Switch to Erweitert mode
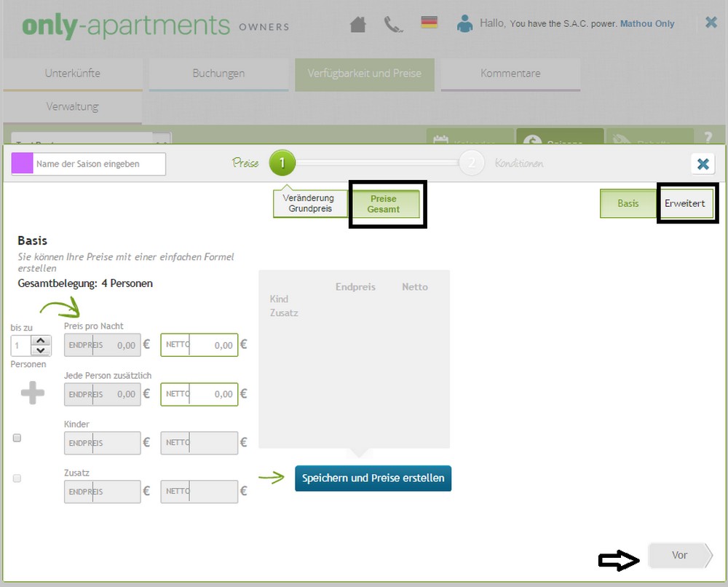The width and height of the screenshot is (728, 587). coord(685,204)
